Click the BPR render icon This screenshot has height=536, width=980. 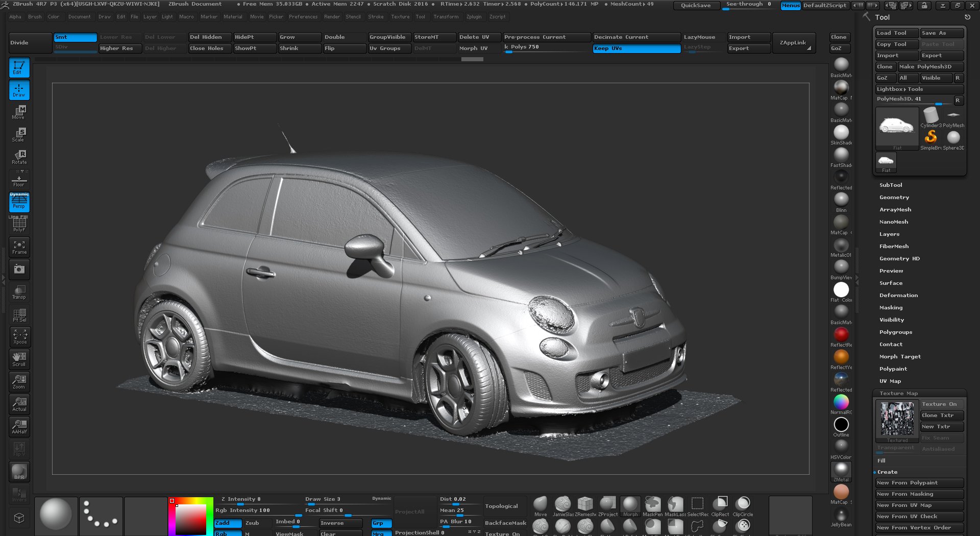(19, 472)
